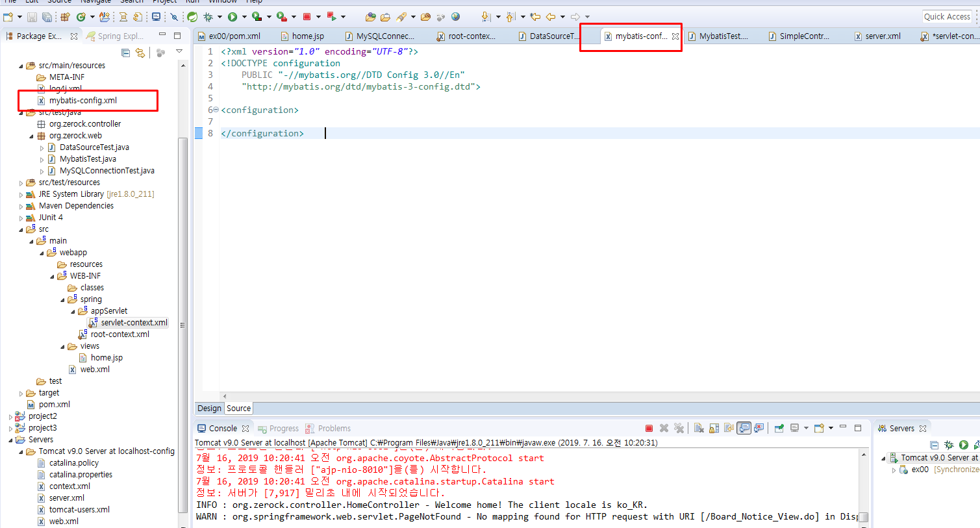Viewport: 980px width, 528px height.
Task: Select the Source tab of XML editor
Action: 238,409
